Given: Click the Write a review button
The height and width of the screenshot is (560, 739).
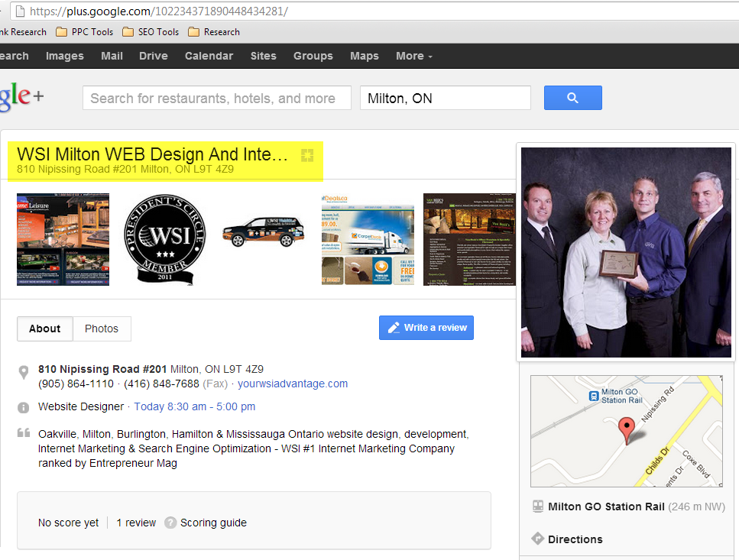Looking at the screenshot, I should pos(426,328).
